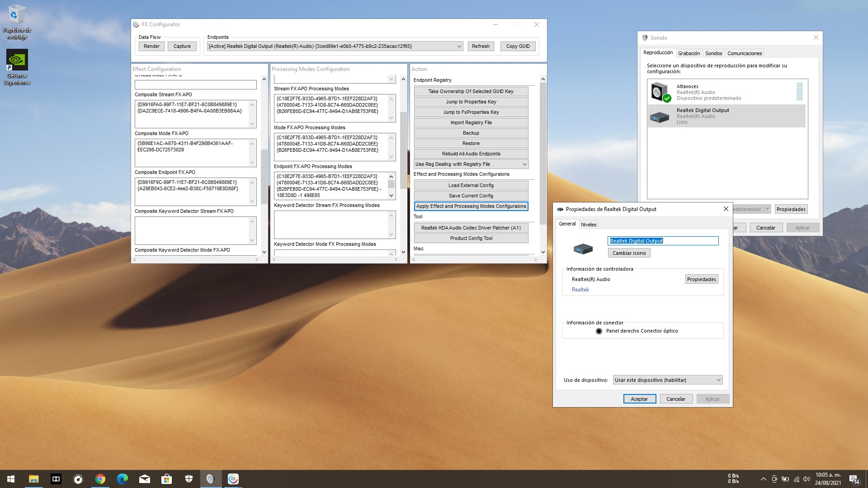Open the Use Reg Dealing with Registry File dropdown
Viewport: 868px width, 488px height.
[x=524, y=164]
